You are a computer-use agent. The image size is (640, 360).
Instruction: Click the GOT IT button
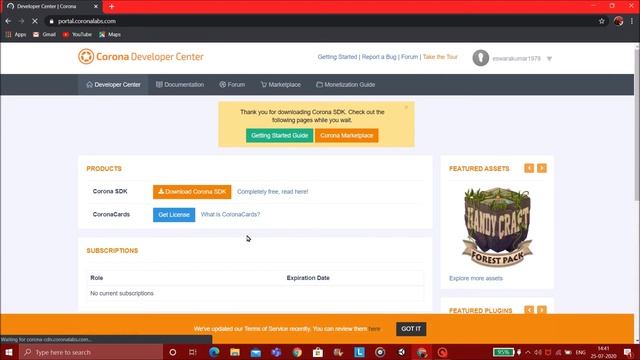(411, 329)
